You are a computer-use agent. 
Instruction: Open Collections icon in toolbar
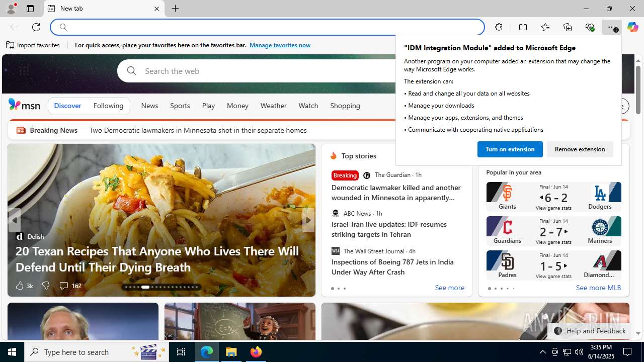click(x=568, y=27)
